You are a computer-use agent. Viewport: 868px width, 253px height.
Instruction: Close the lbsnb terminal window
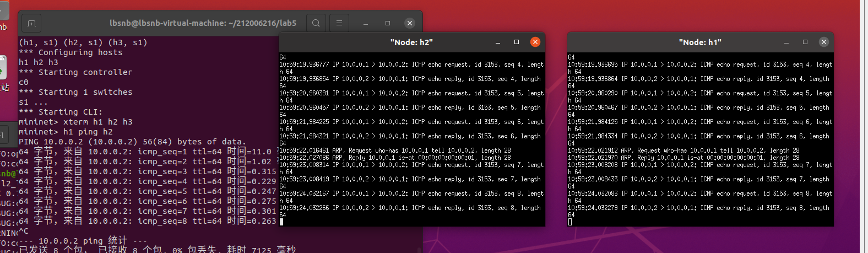click(x=410, y=23)
